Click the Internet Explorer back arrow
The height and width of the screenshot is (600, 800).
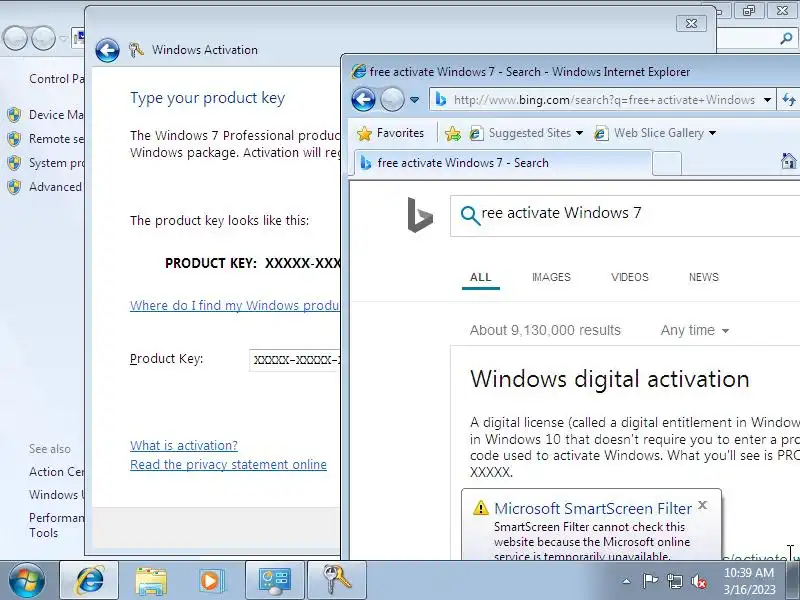pyautogui.click(x=363, y=99)
